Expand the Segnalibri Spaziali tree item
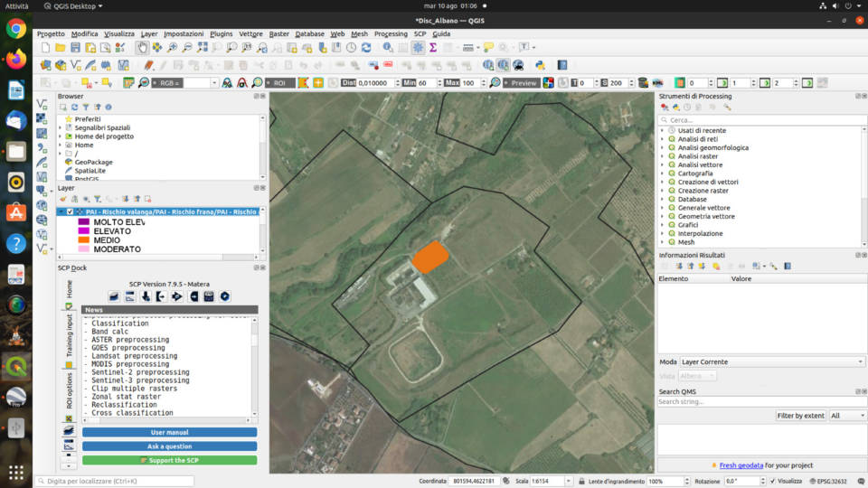 [61, 127]
